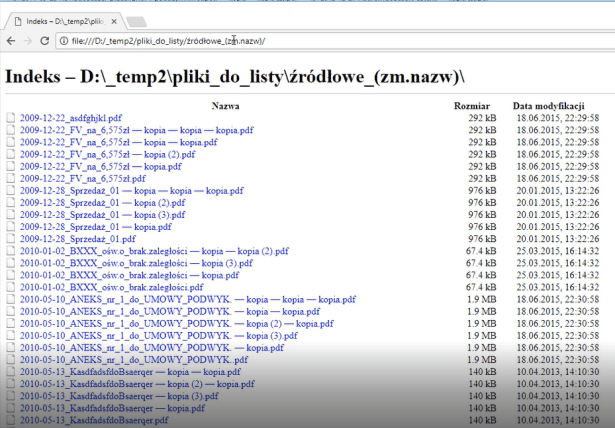Click the 292 kB size of asdfghjkl.pdf
Image resolution: width=615 pixels, height=428 pixels.
pyautogui.click(x=482, y=118)
